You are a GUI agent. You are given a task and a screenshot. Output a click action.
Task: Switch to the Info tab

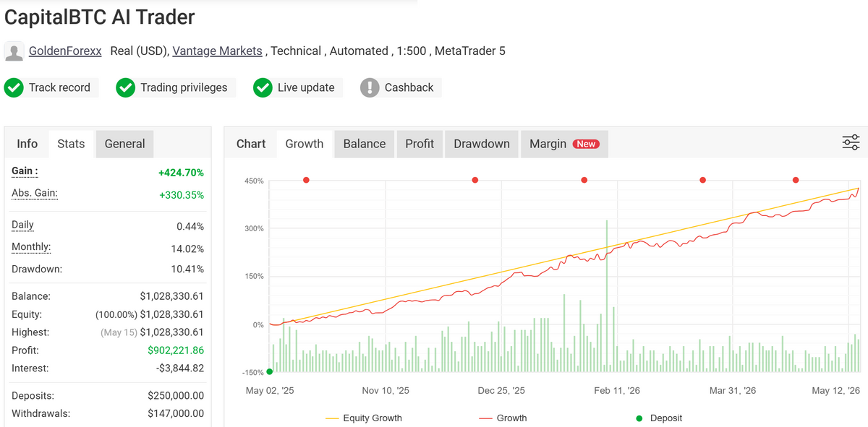(x=27, y=144)
